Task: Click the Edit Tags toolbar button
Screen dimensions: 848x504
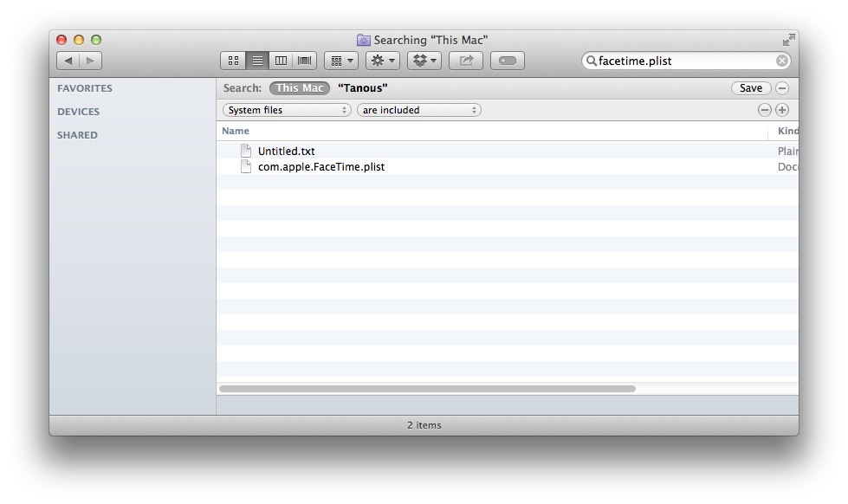Action: click(508, 61)
